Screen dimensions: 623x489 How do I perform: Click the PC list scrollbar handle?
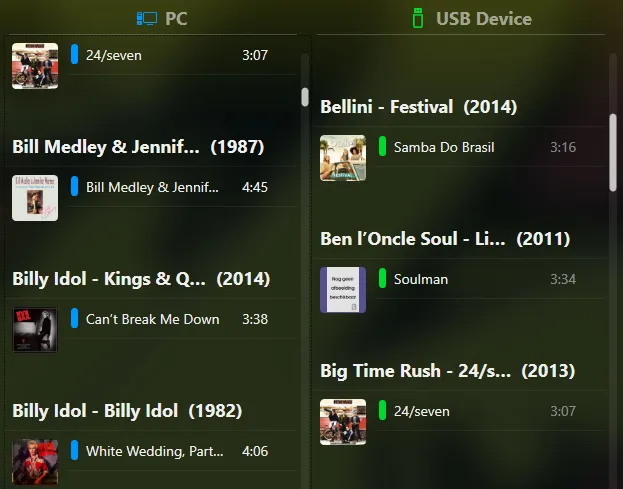[305, 97]
